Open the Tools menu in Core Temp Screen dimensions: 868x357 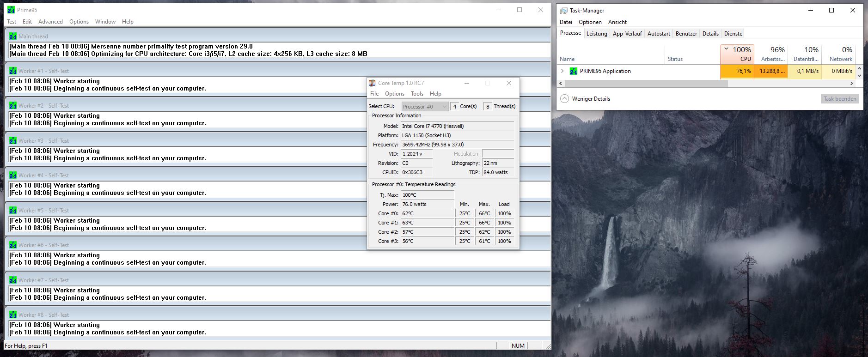[417, 94]
